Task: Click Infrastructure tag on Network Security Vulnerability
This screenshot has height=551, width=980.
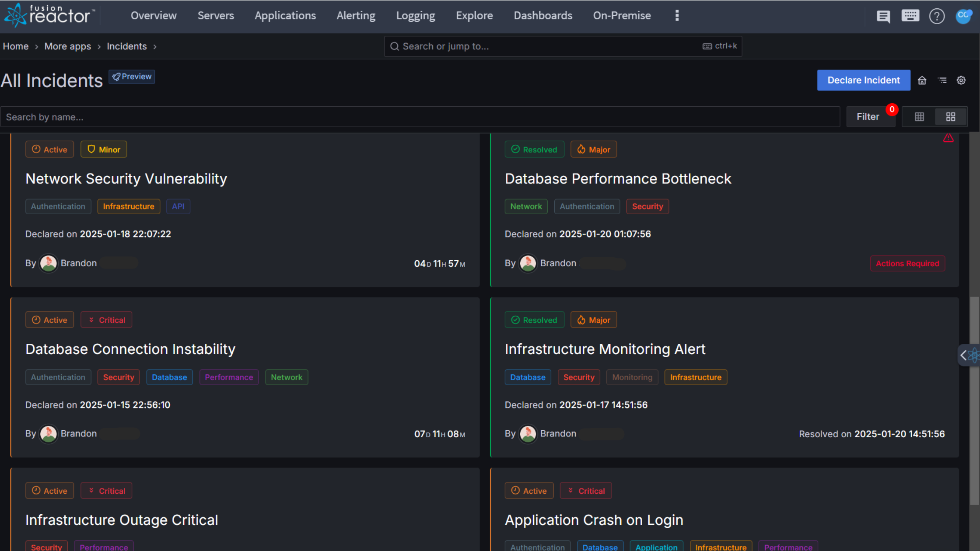Action: [129, 206]
